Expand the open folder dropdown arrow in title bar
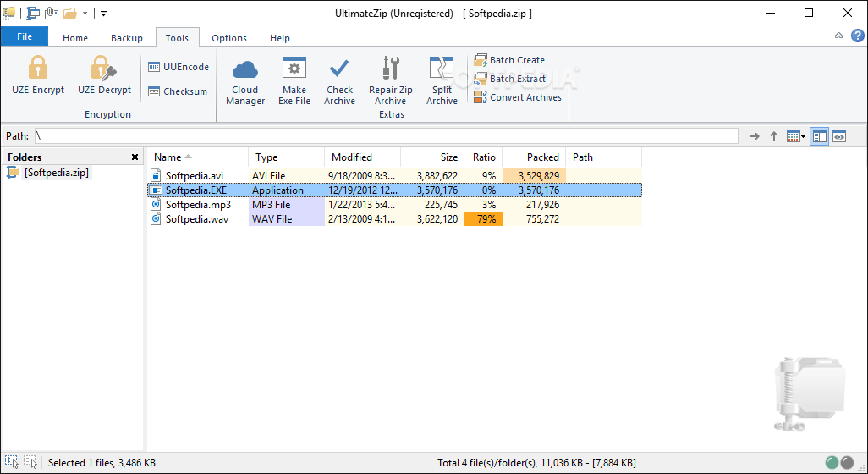This screenshot has width=868, height=474. 85,14
